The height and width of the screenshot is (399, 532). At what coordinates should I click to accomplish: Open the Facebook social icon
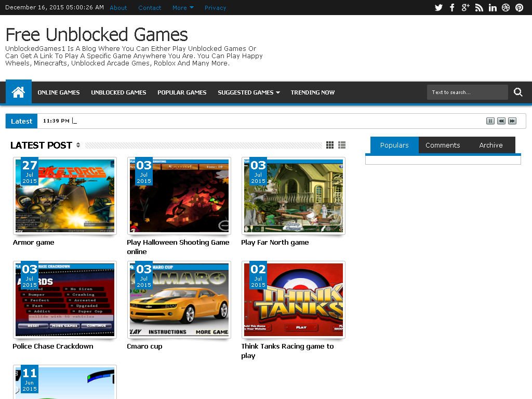click(x=452, y=8)
